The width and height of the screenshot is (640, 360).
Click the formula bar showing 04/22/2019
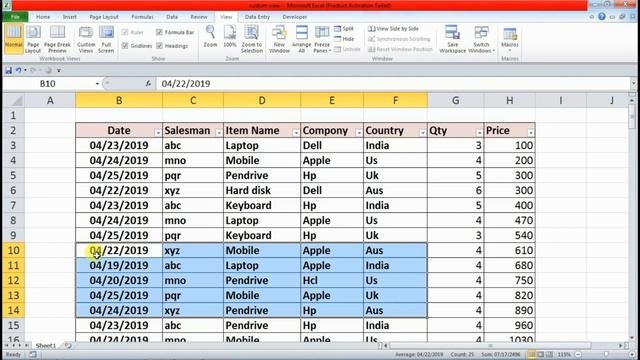click(394, 84)
